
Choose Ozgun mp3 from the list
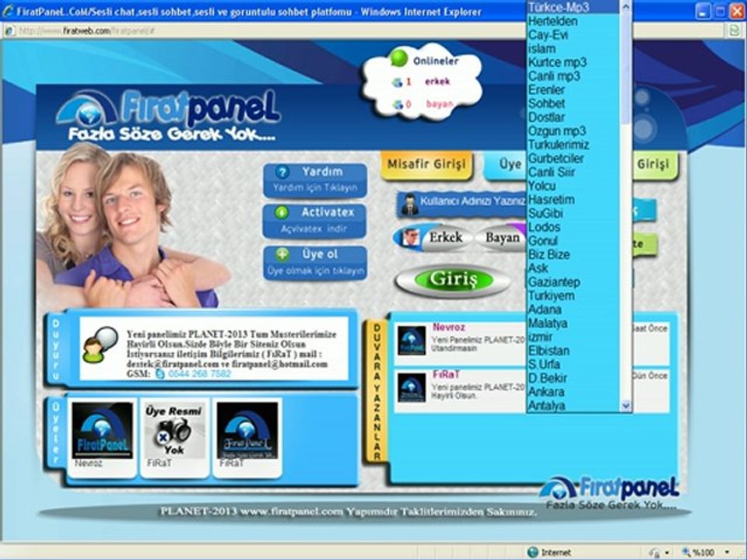pos(573,131)
